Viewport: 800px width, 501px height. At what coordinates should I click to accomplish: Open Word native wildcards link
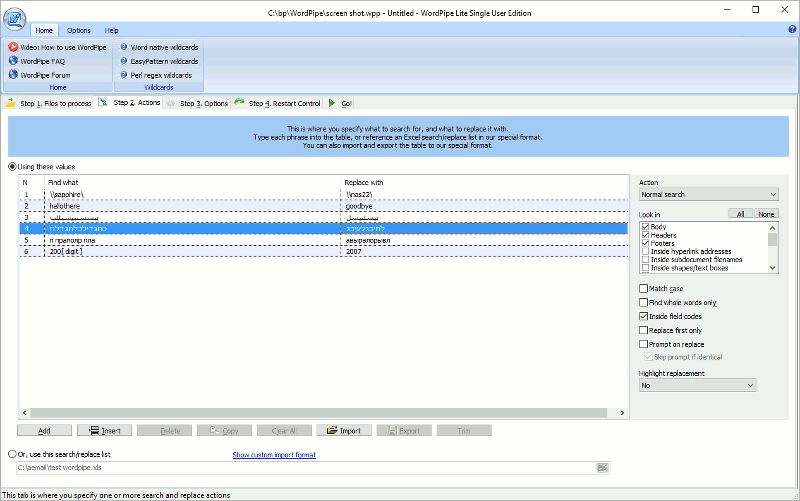point(164,47)
